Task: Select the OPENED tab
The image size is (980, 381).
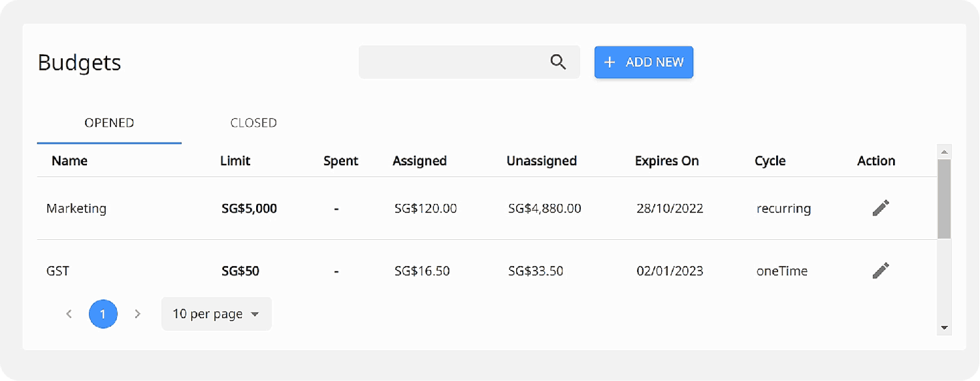Action: coord(109,122)
